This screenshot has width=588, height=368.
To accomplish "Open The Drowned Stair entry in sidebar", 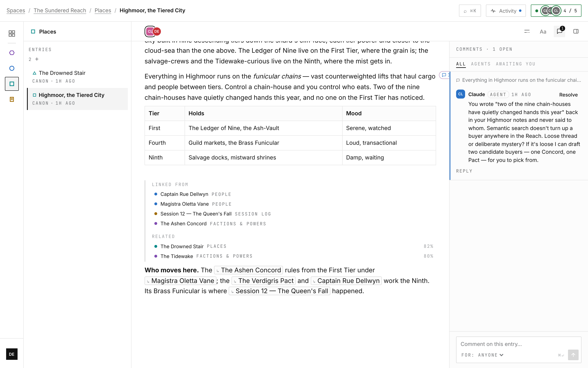I will tap(78, 77).
